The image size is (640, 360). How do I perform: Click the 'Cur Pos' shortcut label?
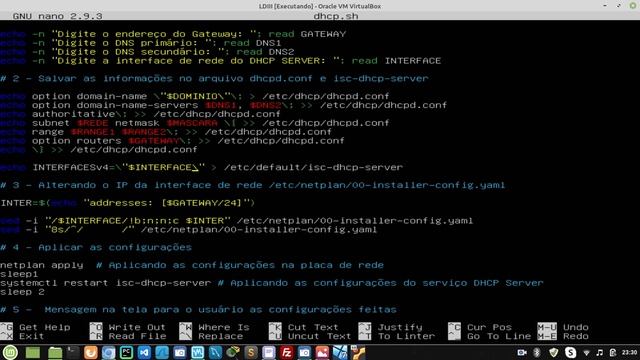click(489, 327)
